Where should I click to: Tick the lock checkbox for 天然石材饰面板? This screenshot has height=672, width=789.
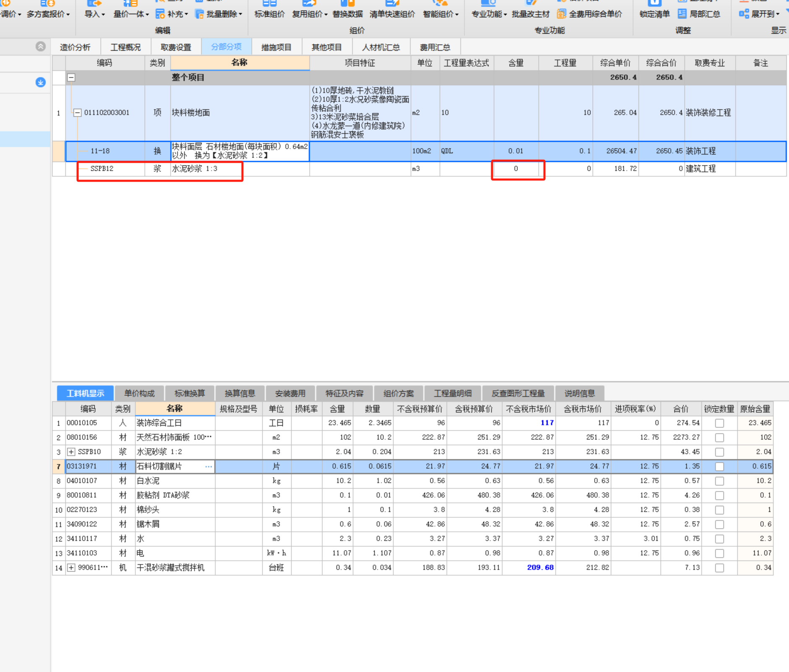[719, 438]
